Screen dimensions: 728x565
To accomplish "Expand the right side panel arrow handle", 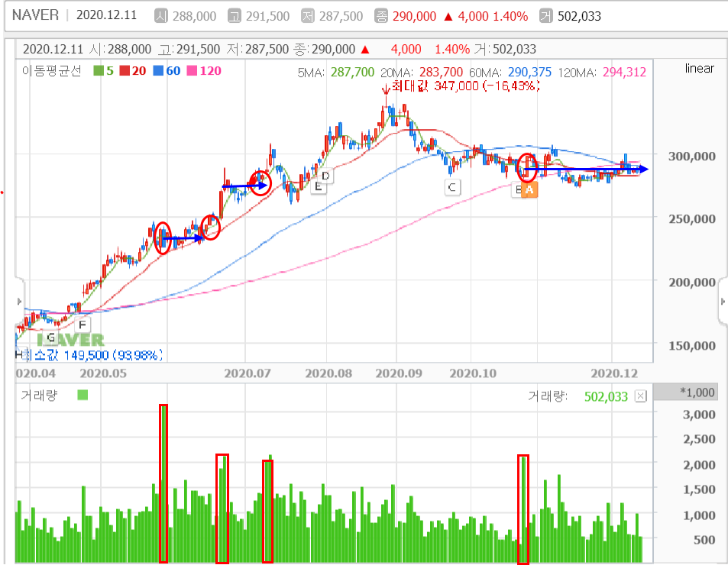I will (x=723, y=302).
